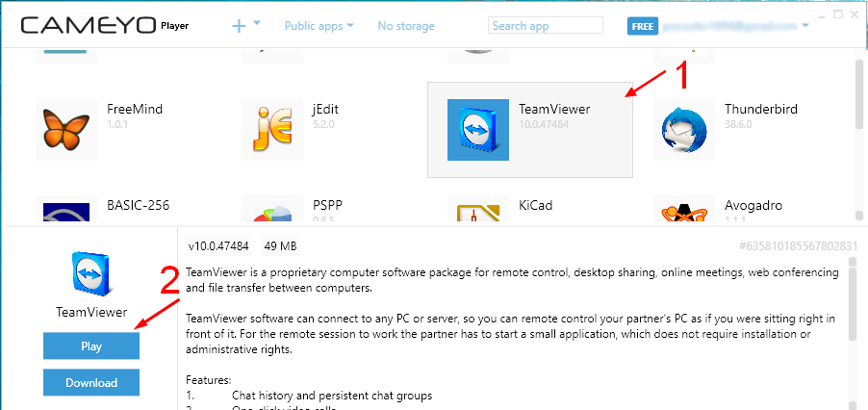Viewport: 868px width, 410px height.
Task: Select the PSPP pie chart icon
Action: pos(272,209)
